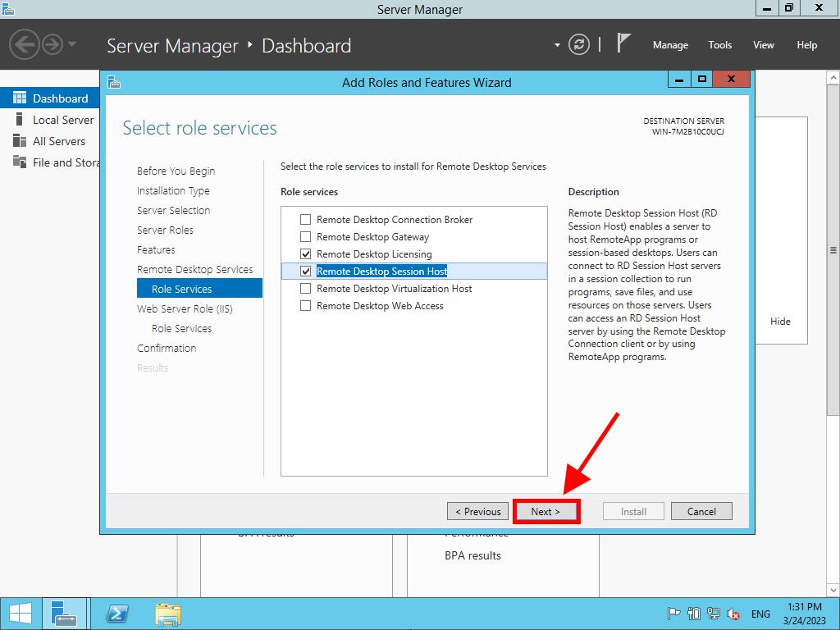This screenshot has width=840, height=630.
Task: Go to Features wizard step
Action: point(156,249)
